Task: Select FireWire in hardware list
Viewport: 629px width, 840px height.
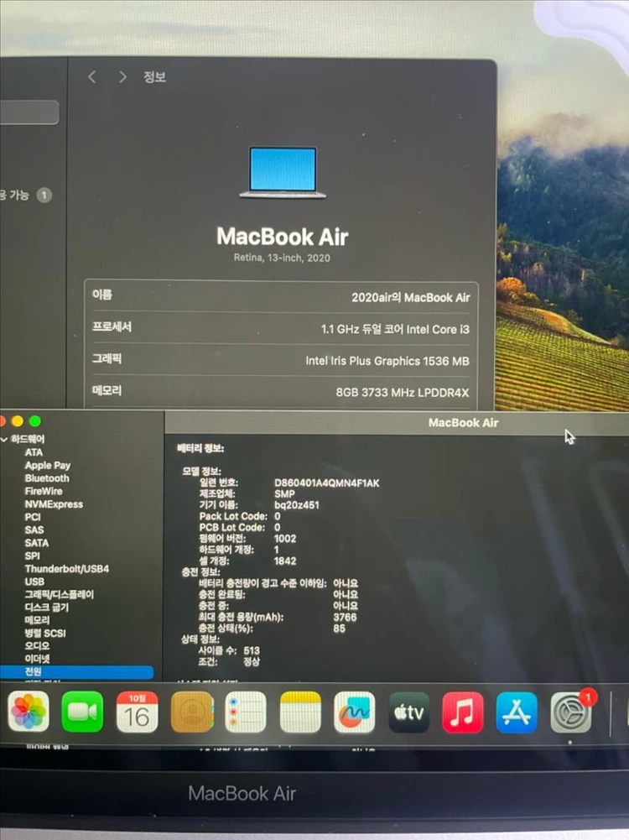Action: (x=44, y=491)
